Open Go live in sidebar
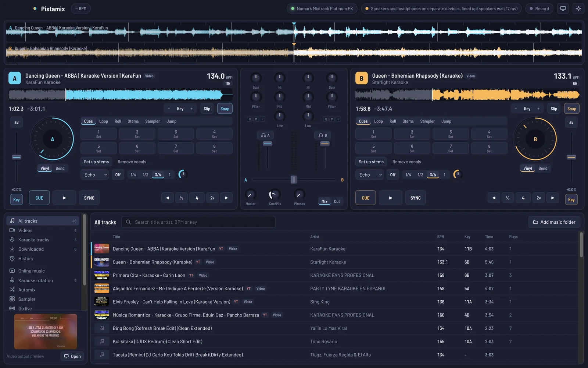Screen dimensions: 588x368 (43, 308)
